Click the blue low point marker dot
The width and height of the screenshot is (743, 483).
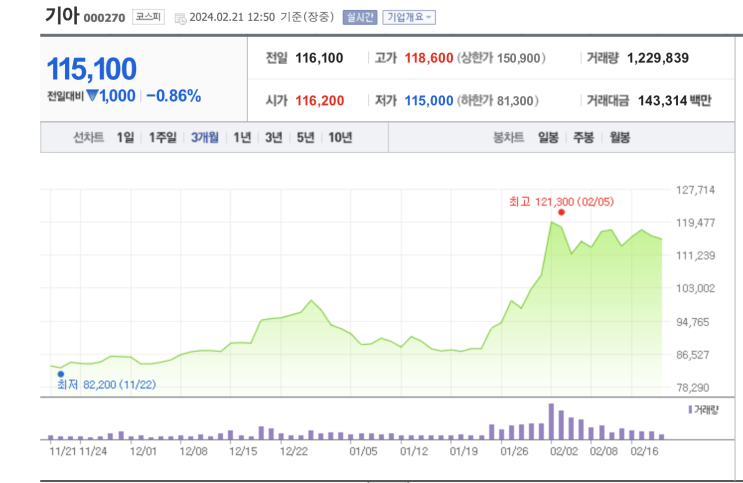(61, 374)
